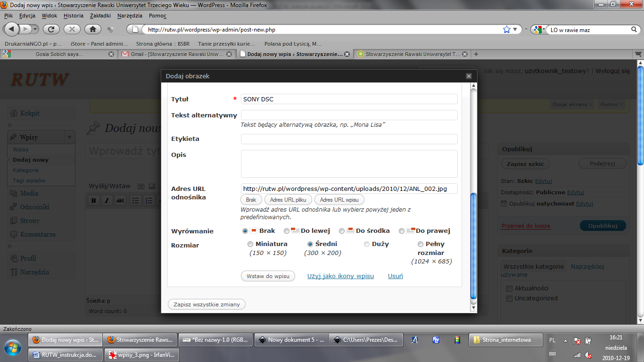Go to the Firefox home page
Viewport: 644px width, 362px height.
coord(93,29)
